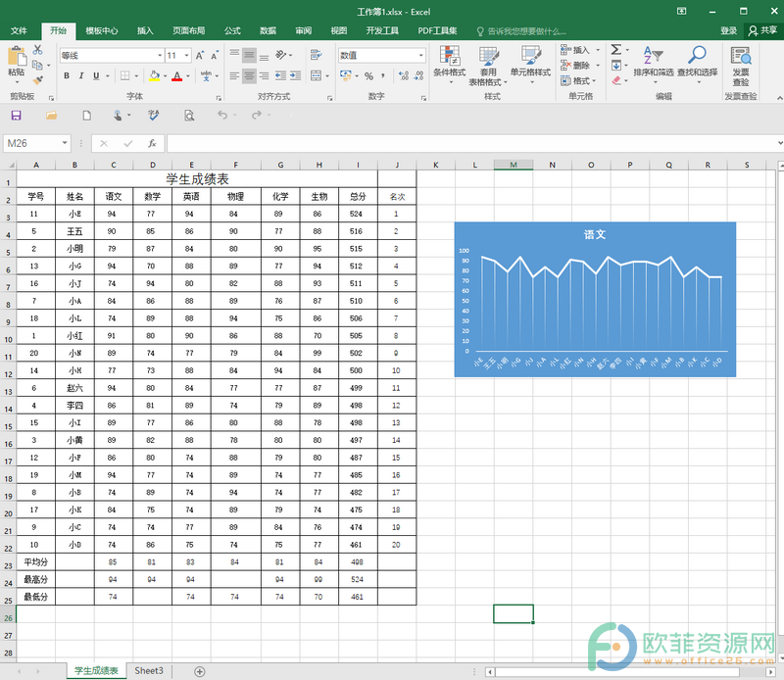
Task: Open Conditional Formatting menu
Action: tap(450, 64)
